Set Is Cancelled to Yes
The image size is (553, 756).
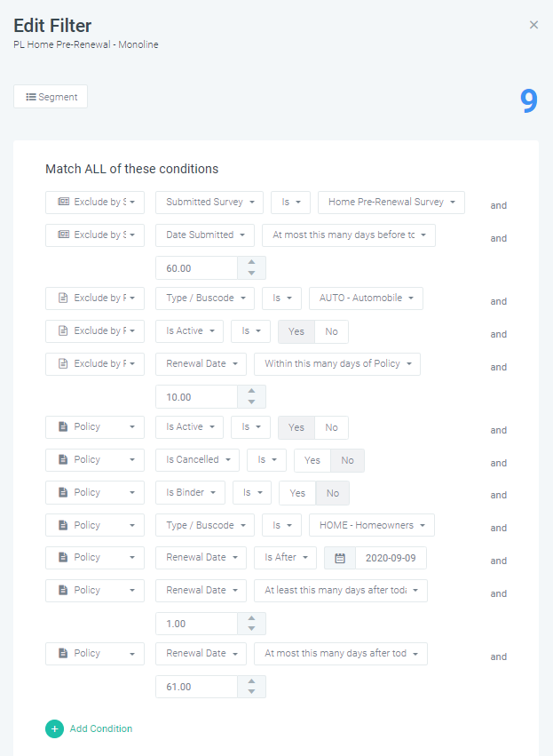tap(312, 460)
